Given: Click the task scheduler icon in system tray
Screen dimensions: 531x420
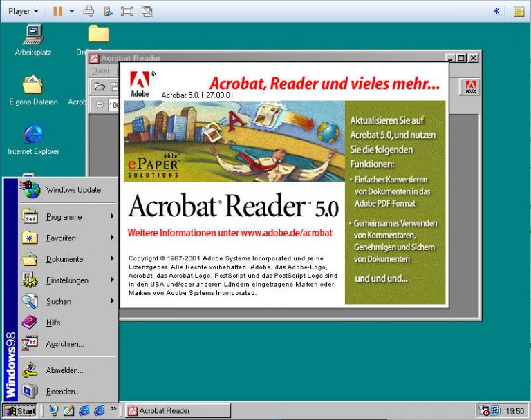Looking at the screenshot, I should [483, 410].
